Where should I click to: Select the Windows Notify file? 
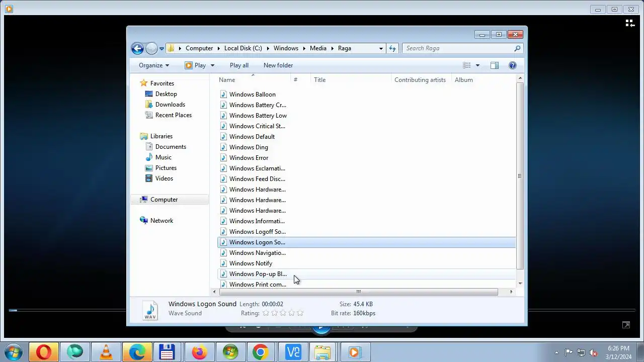coord(251,263)
